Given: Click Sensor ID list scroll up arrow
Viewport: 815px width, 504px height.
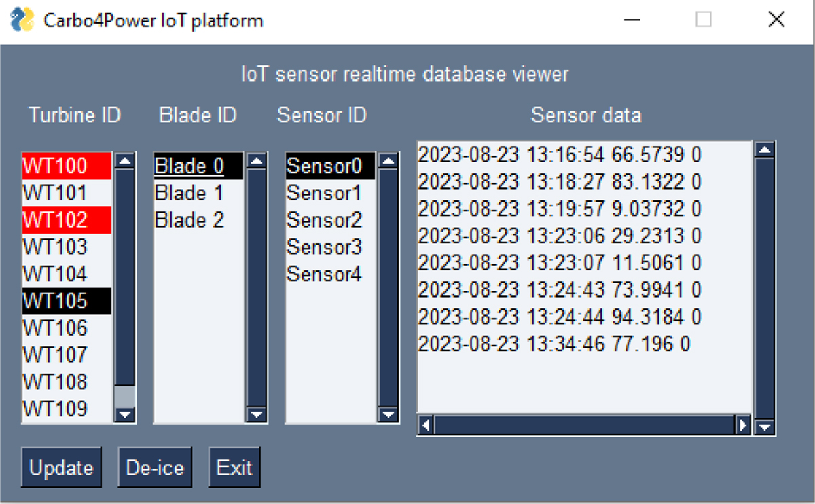Looking at the screenshot, I should 388,161.
